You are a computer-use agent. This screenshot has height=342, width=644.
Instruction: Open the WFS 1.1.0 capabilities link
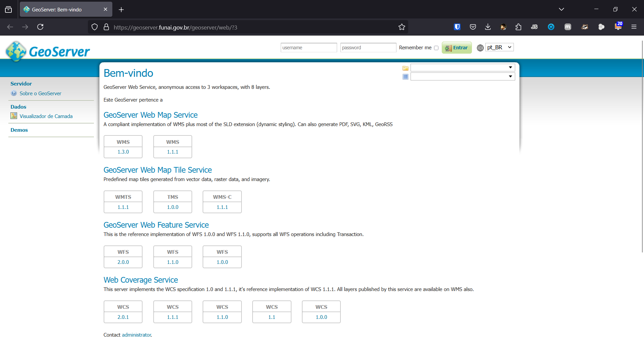tap(173, 262)
